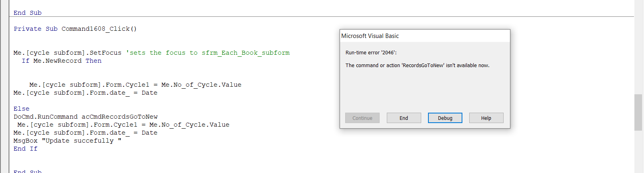Open Help for run-time error 2046
This screenshot has height=173, width=644.
point(486,118)
